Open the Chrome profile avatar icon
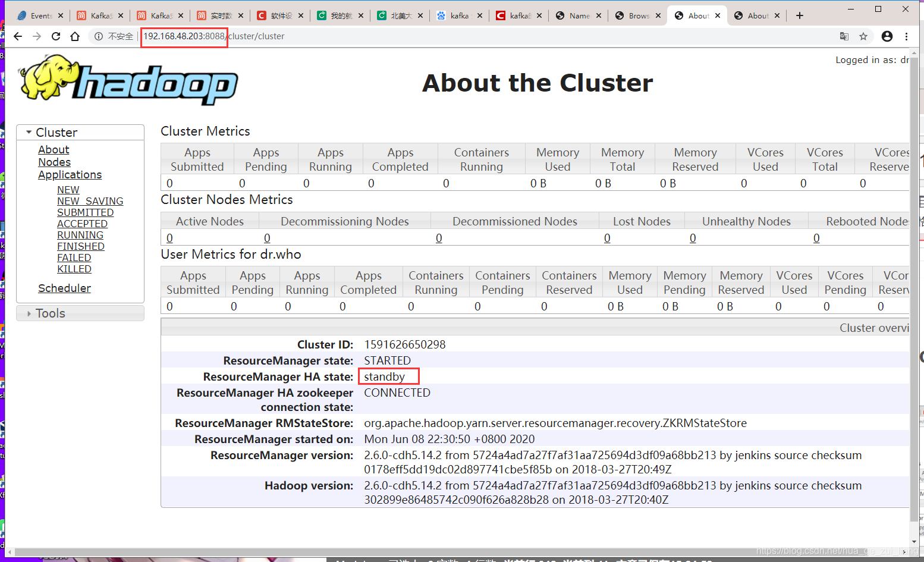Viewport: 924px width, 562px height. pyautogui.click(x=887, y=36)
